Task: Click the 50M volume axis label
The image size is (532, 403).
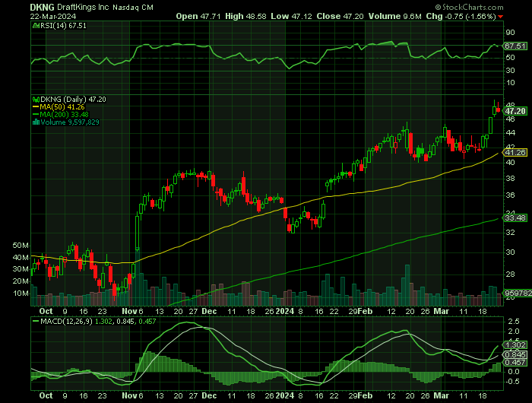Action: point(21,246)
